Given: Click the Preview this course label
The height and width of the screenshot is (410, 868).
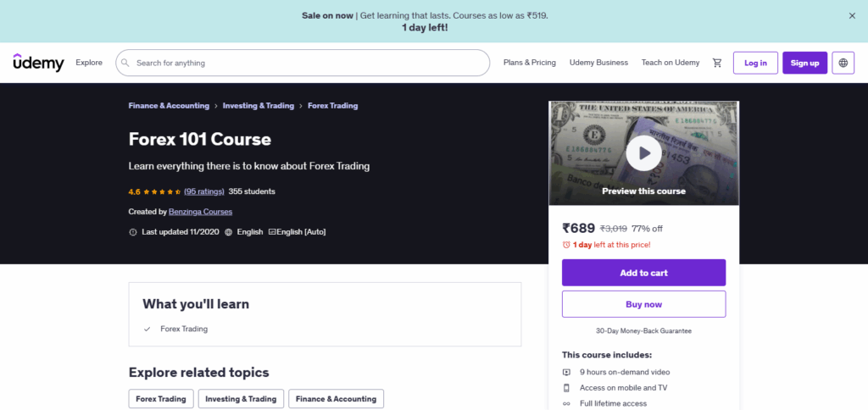Looking at the screenshot, I should click(644, 191).
